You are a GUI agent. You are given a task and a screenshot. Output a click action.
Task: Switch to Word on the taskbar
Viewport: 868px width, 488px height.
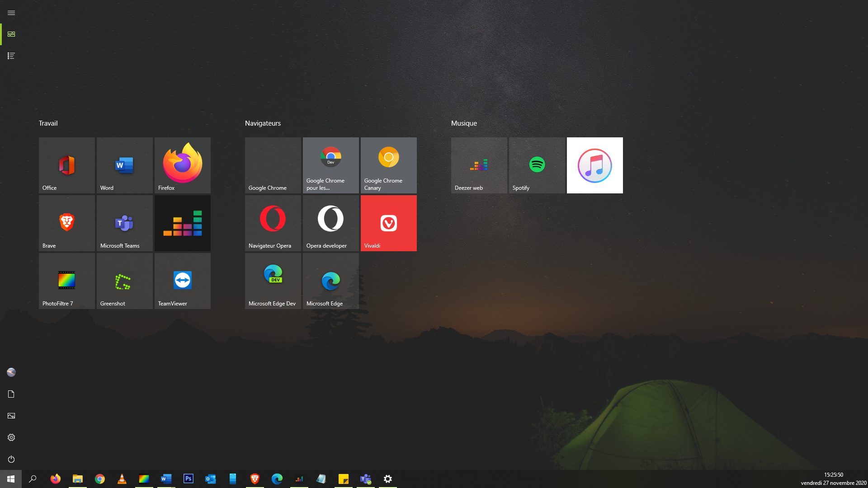166,479
